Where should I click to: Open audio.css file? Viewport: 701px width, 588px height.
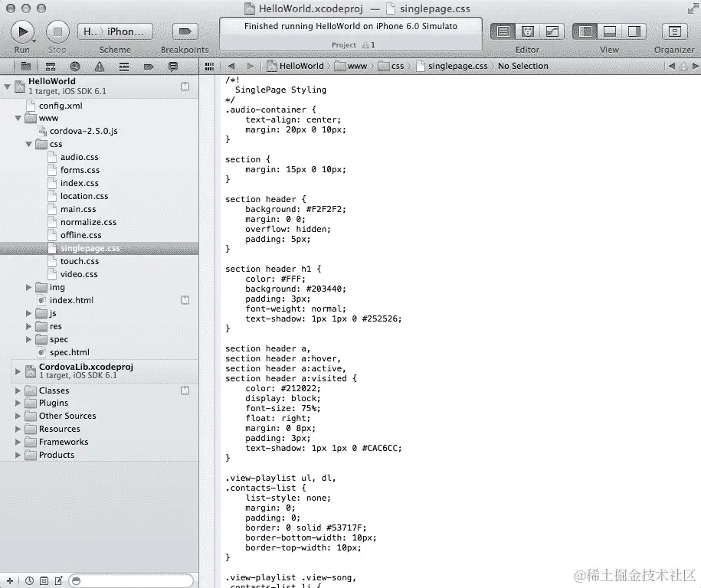click(x=79, y=157)
